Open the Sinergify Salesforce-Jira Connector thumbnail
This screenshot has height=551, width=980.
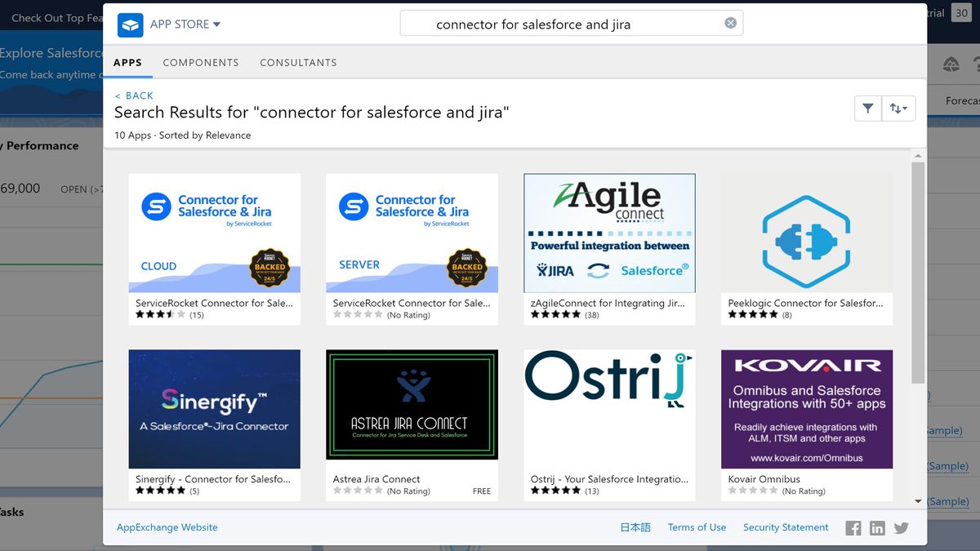[x=214, y=408]
